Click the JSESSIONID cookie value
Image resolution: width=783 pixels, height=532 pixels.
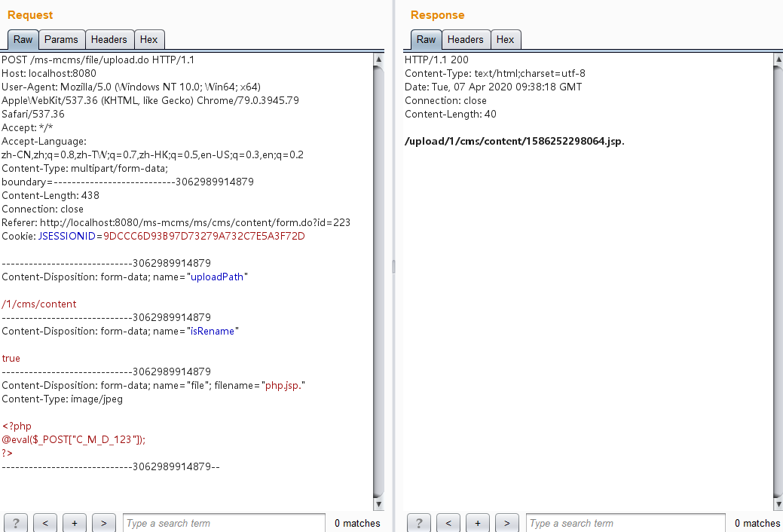coord(204,237)
